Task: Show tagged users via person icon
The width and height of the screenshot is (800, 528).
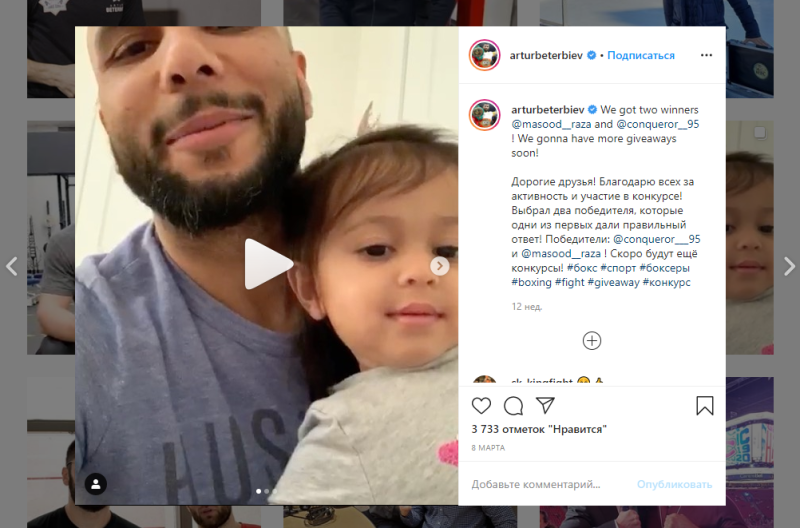Action: coord(95,484)
